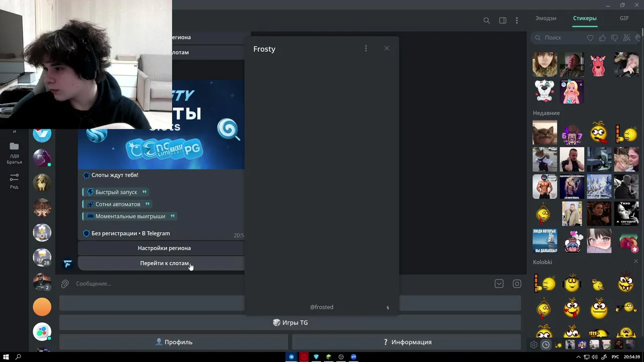Filter stickers by heart emoji
644x362 pixels.
[x=590, y=38]
